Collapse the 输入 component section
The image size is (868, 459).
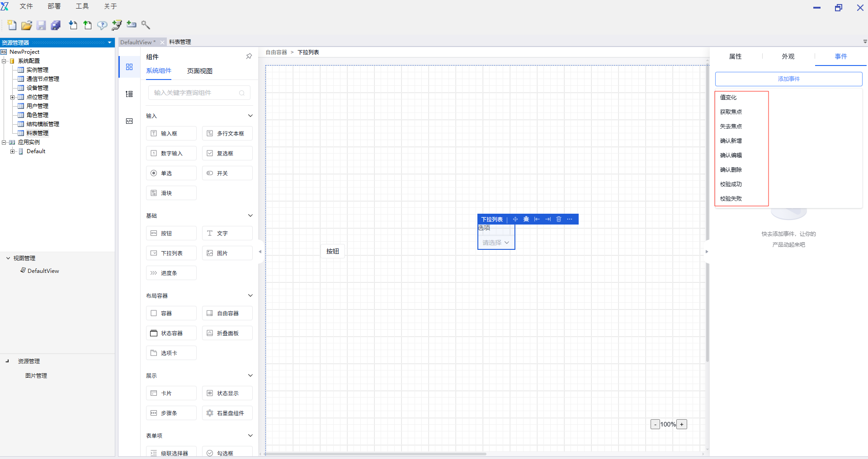250,116
